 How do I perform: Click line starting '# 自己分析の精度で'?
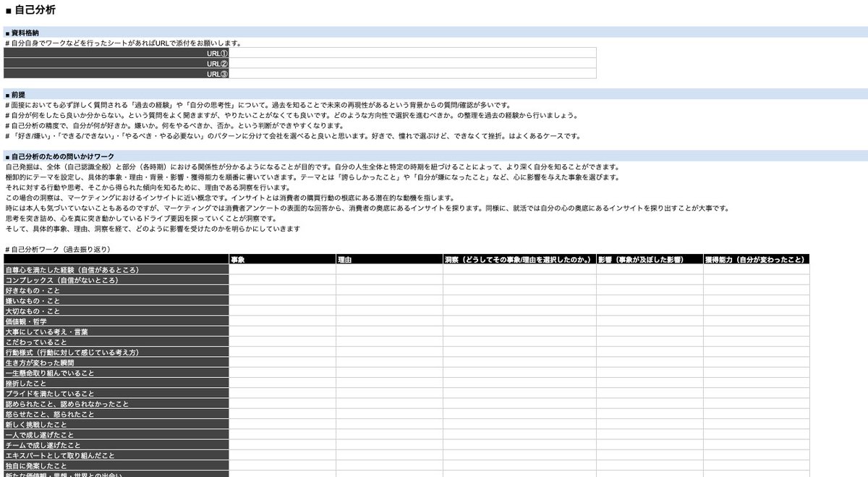pyautogui.click(x=174, y=125)
